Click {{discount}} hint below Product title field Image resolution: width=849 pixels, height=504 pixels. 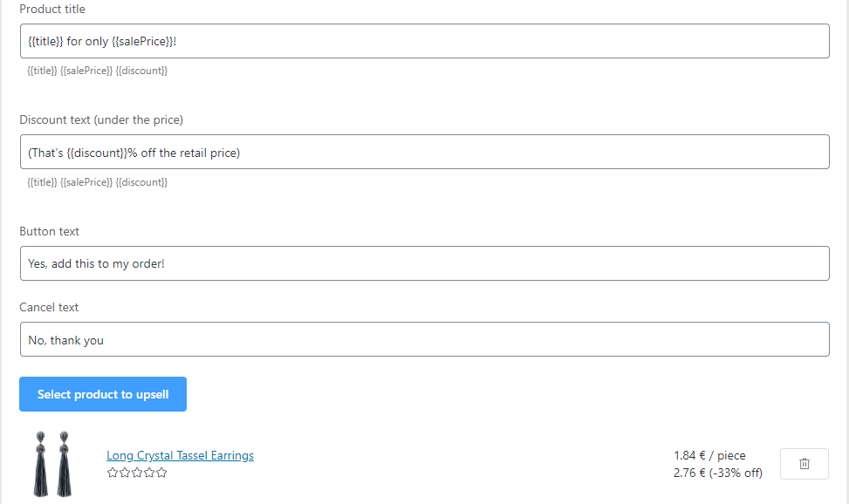pyautogui.click(x=141, y=71)
